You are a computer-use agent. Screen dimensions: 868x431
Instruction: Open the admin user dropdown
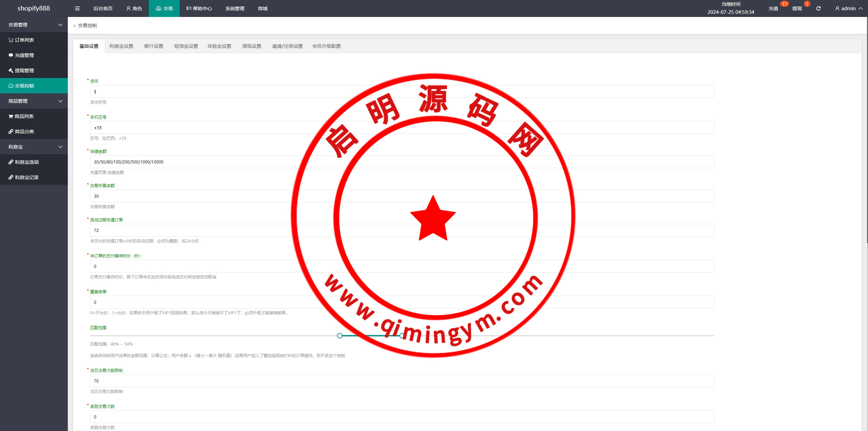click(x=849, y=8)
